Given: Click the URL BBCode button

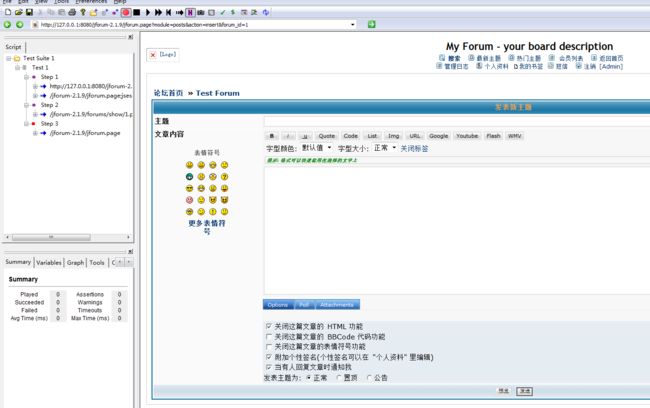Looking at the screenshot, I should [415, 136].
